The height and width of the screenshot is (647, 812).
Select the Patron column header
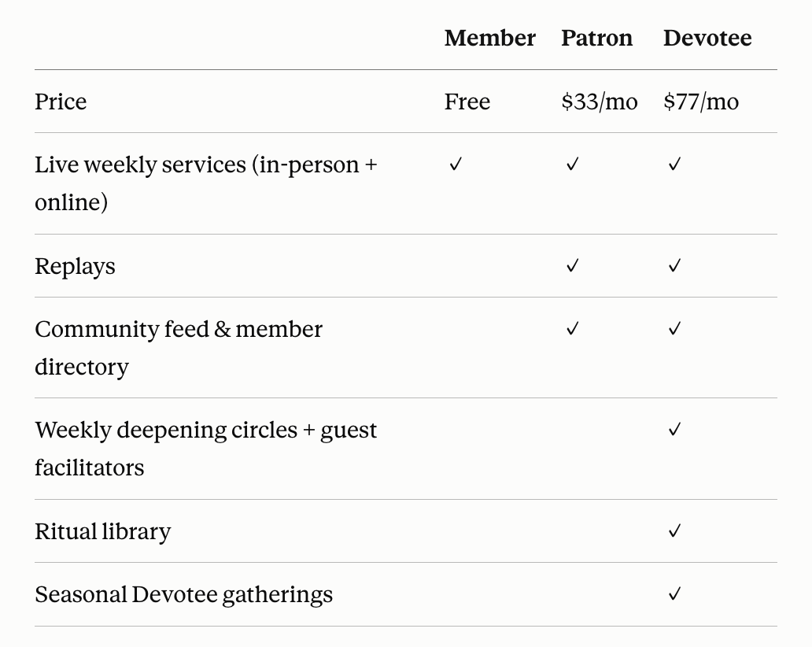597,38
